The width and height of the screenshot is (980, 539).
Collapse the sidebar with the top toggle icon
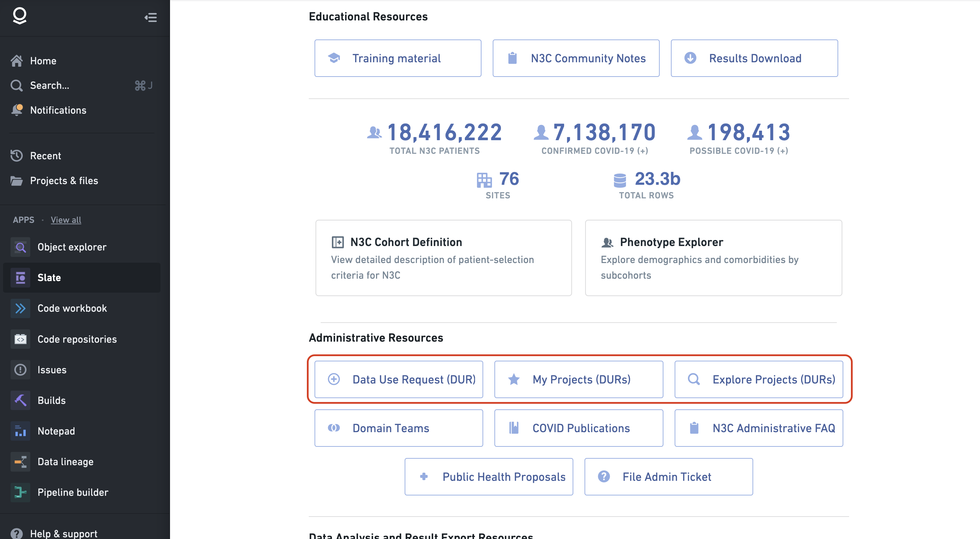click(x=151, y=17)
